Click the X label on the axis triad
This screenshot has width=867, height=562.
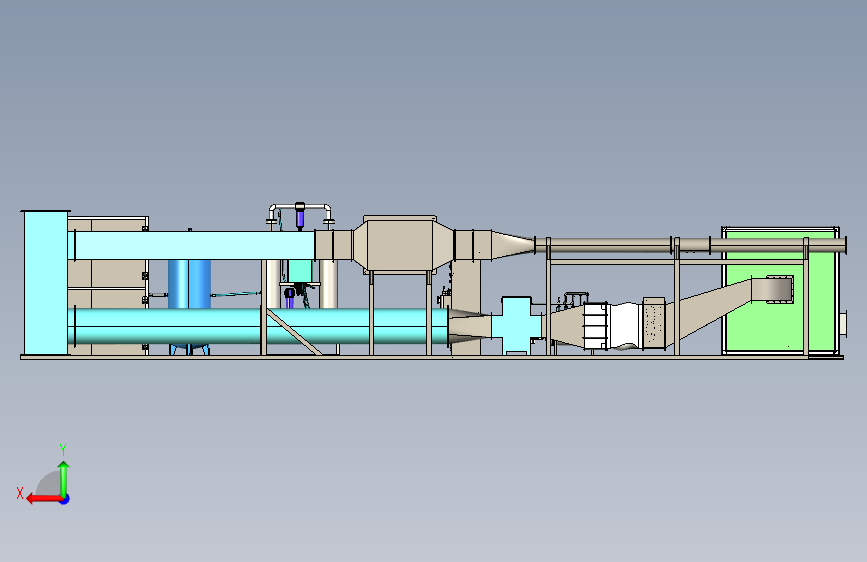20,493
